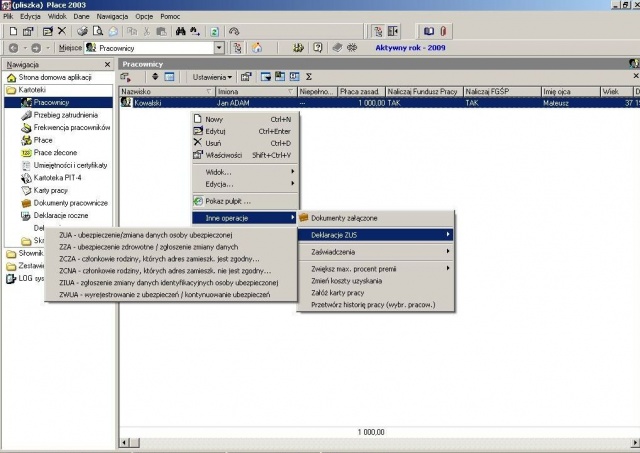Click the Sigma sum icon
Viewport: 640px width, 453px height.
click(309, 77)
